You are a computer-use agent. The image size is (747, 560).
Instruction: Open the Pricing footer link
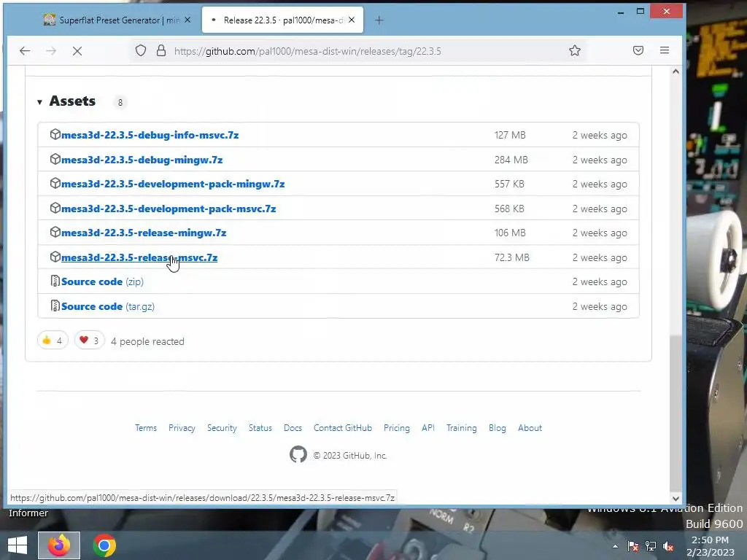[396, 427]
